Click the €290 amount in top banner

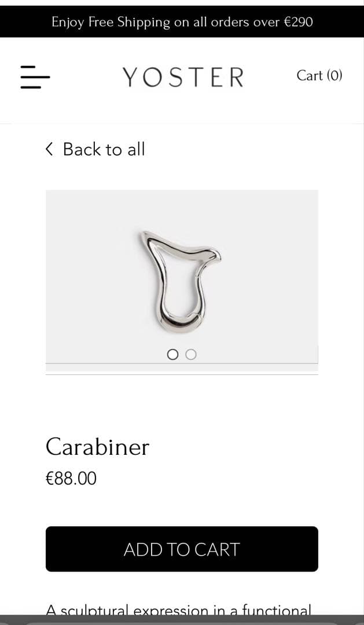click(x=298, y=21)
